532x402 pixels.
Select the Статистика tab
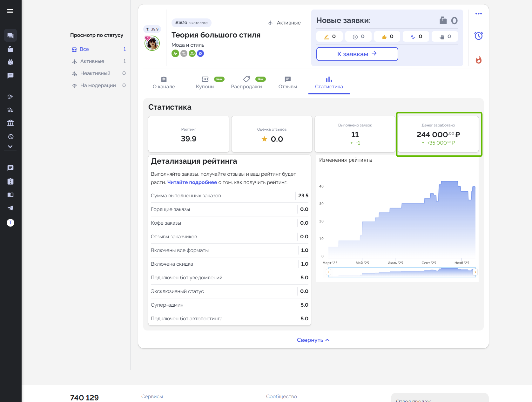(x=329, y=84)
